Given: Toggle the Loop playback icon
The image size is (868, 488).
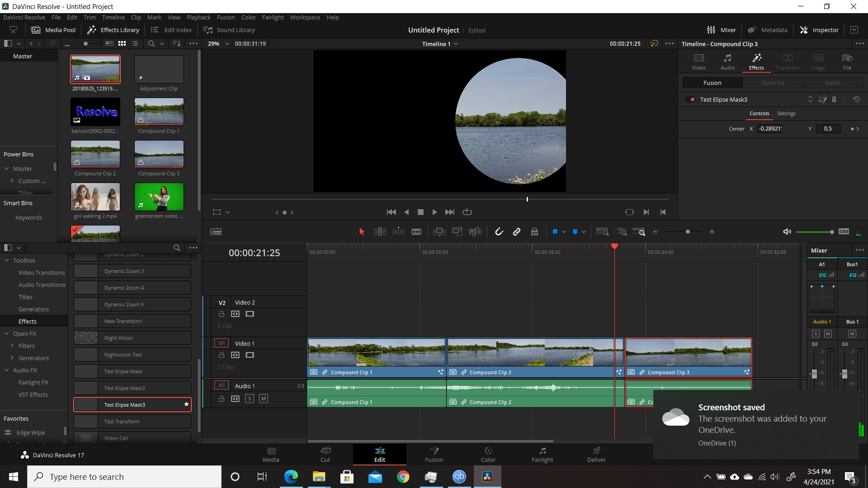Looking at the screenshot, I should (467, 212).
